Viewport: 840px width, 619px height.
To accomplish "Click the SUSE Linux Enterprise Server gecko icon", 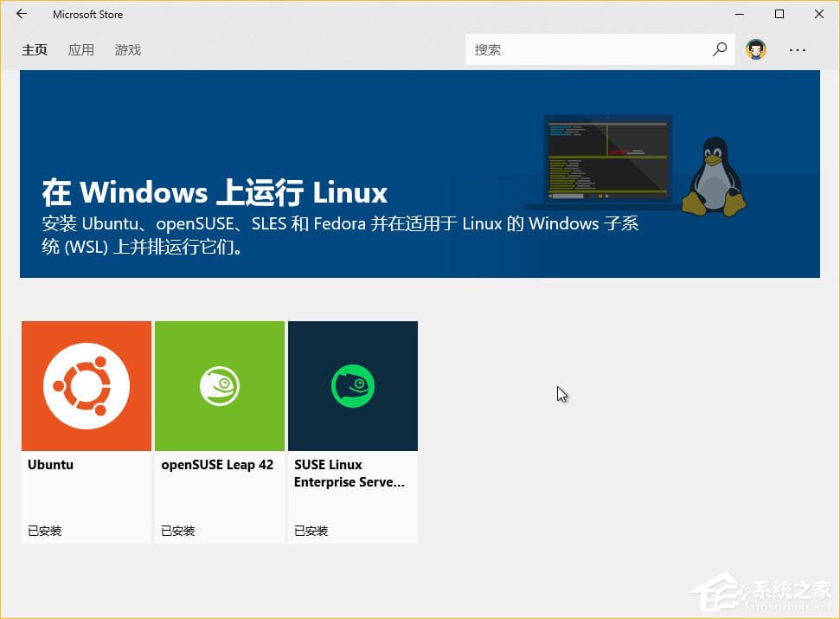I will pos(352,385).
